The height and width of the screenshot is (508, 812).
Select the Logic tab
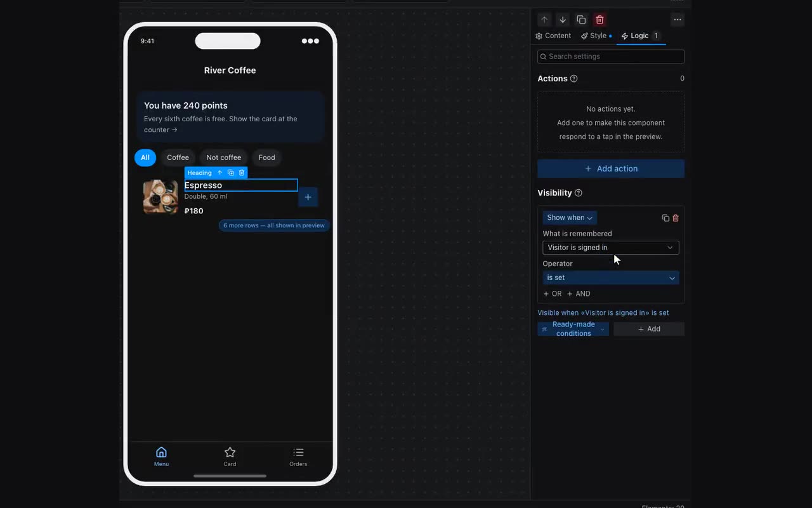641,36
